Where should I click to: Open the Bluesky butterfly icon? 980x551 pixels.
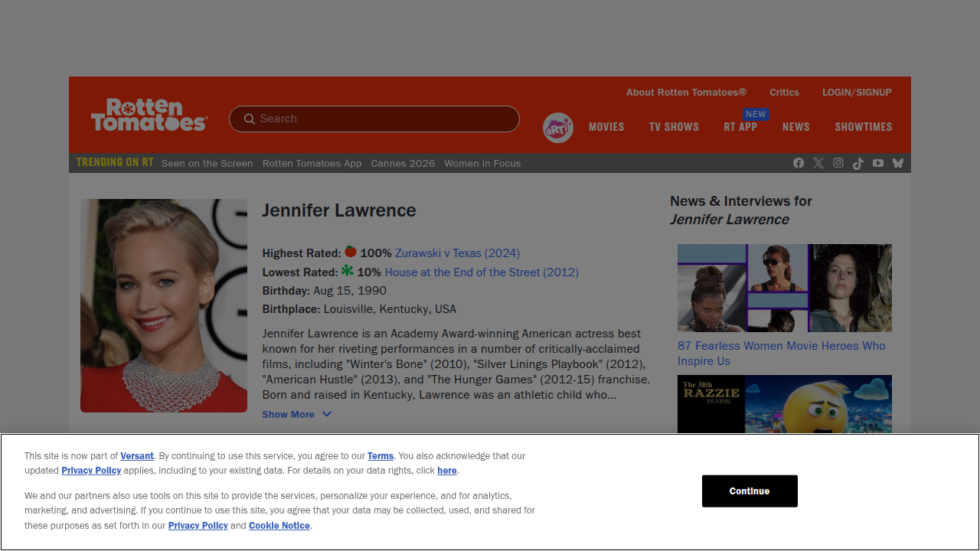click(898, 163)
